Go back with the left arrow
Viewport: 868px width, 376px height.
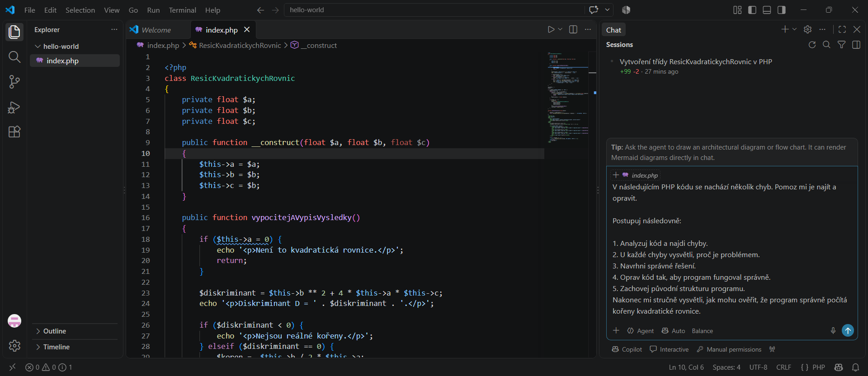pos(260,10)
